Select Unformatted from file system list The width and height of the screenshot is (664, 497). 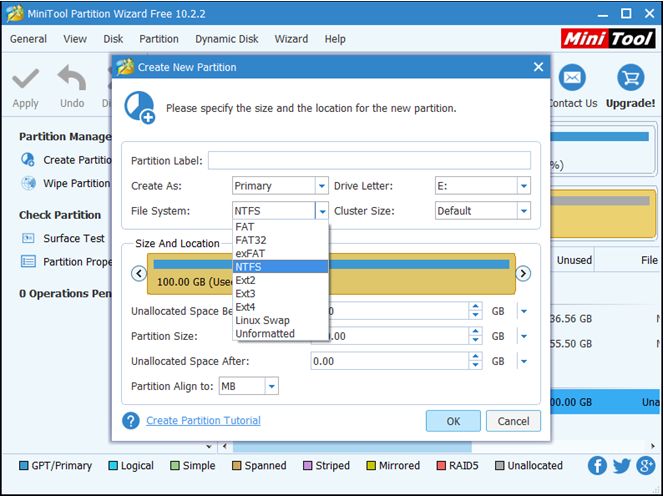point(280,334)
